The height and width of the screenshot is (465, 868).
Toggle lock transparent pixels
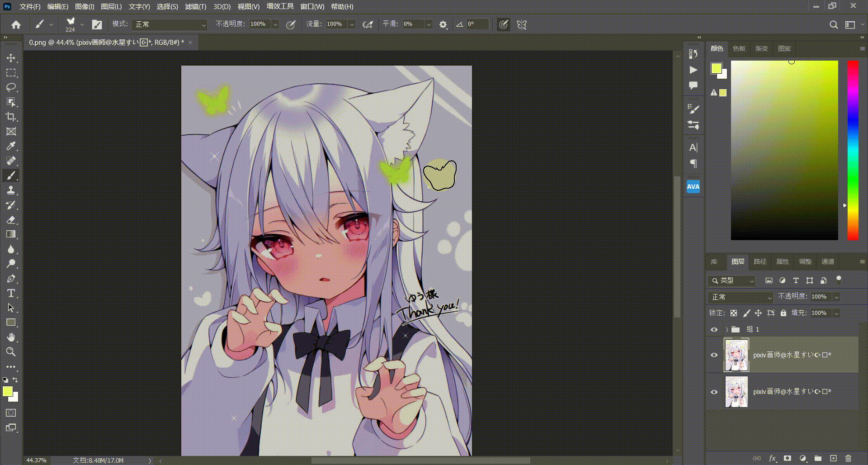tap(734, 313)
